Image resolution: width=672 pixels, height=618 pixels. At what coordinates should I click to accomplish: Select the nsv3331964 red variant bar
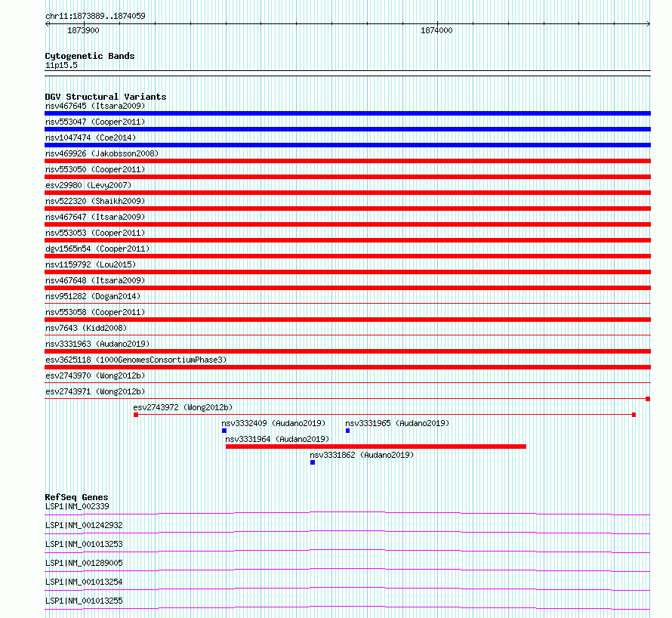pyautogui.click(x=376, y=447)
